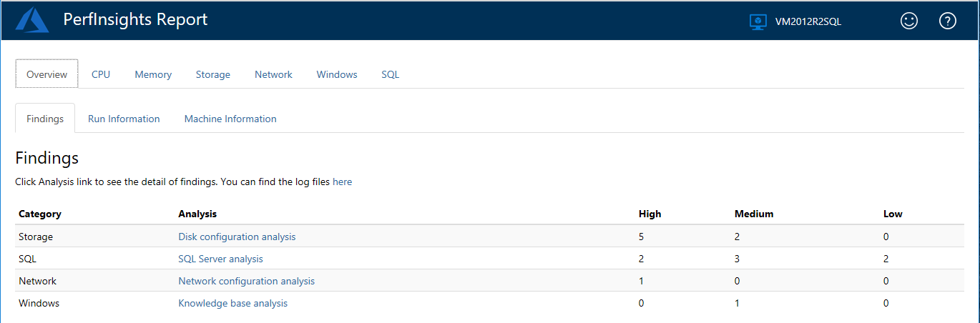Select the Findings sub-tab
The image size is (980, 323).
45,119
